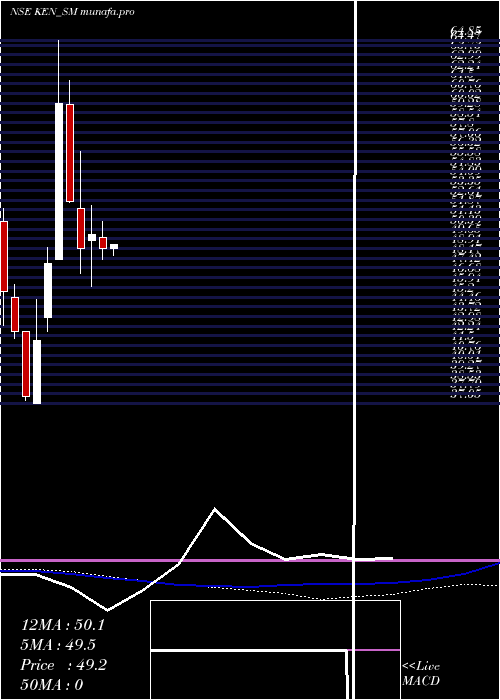The image size is (500, 700).
Task: Click the red candlestick at the left edge
Action: (4, 256)
